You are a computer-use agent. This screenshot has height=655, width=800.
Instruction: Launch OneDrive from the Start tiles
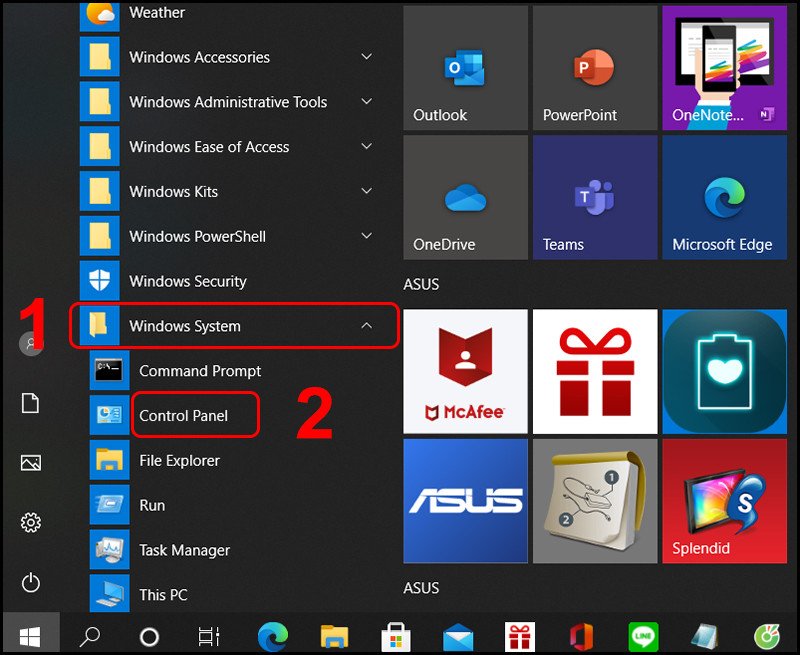pyautogui.click(x=464, y=197)
